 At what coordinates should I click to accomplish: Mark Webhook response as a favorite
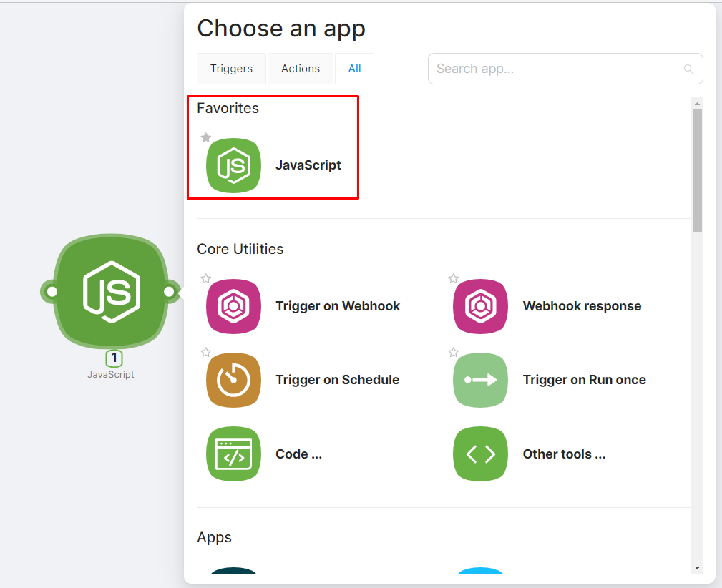[453, 278]
